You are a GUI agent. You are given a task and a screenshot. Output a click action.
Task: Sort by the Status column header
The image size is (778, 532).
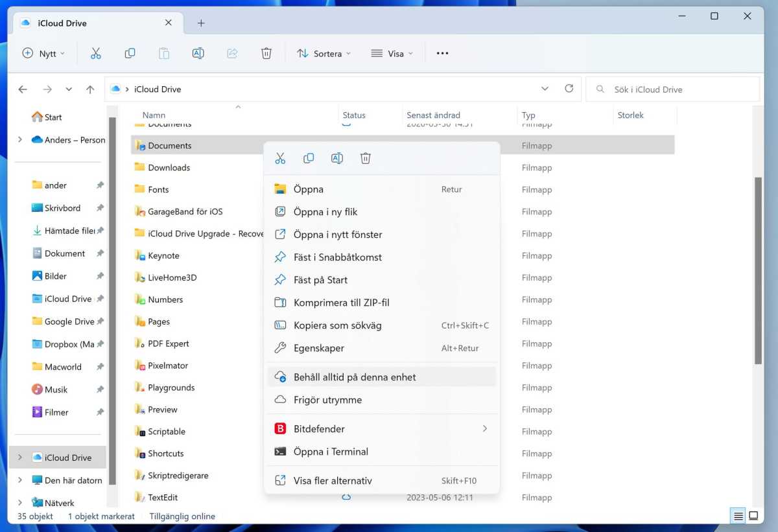click(x=354, y=115)
